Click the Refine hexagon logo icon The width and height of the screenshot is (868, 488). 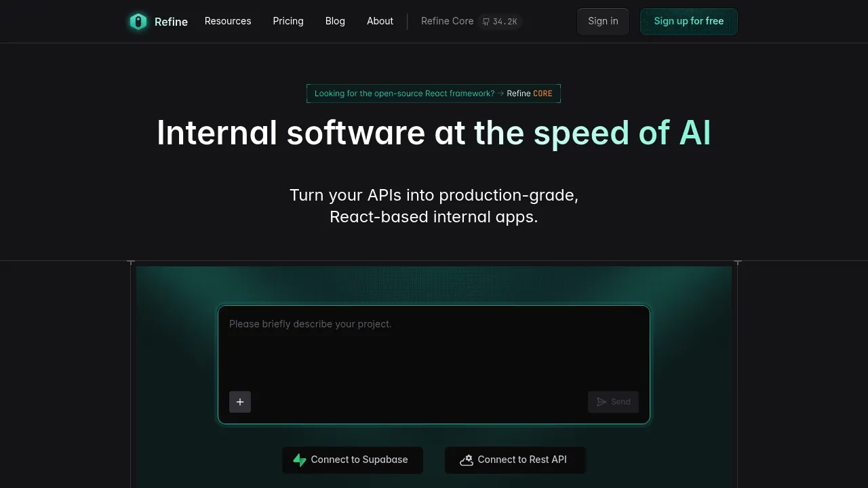[x=138, y=22]
